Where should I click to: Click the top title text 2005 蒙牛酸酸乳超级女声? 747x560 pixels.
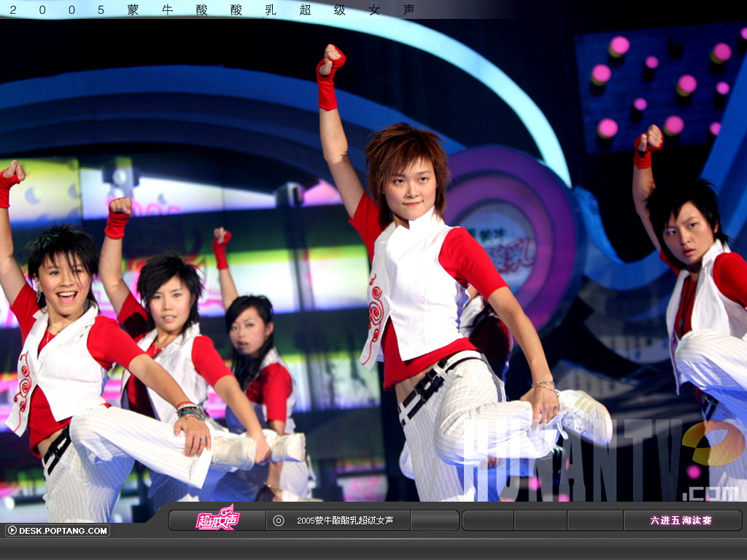coord(212,10)
